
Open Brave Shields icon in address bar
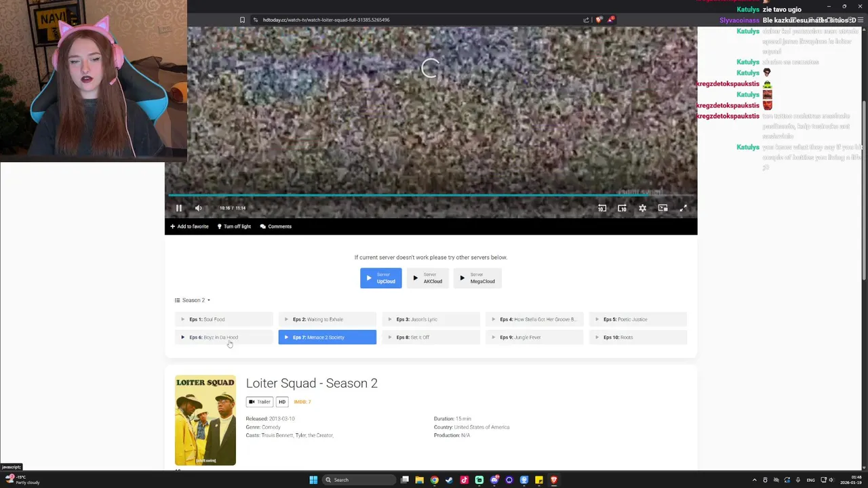point(598,20)
